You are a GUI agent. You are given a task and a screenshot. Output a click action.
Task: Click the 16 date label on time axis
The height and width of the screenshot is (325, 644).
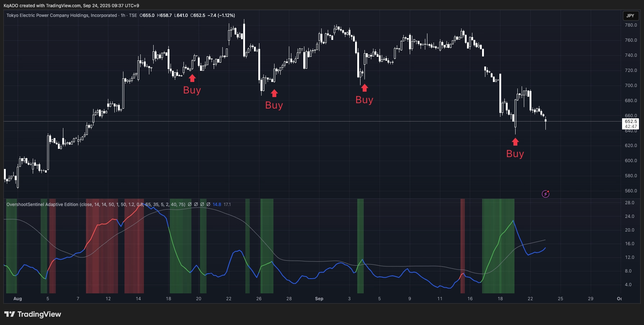pyautogui.click(x=470, y=299)
